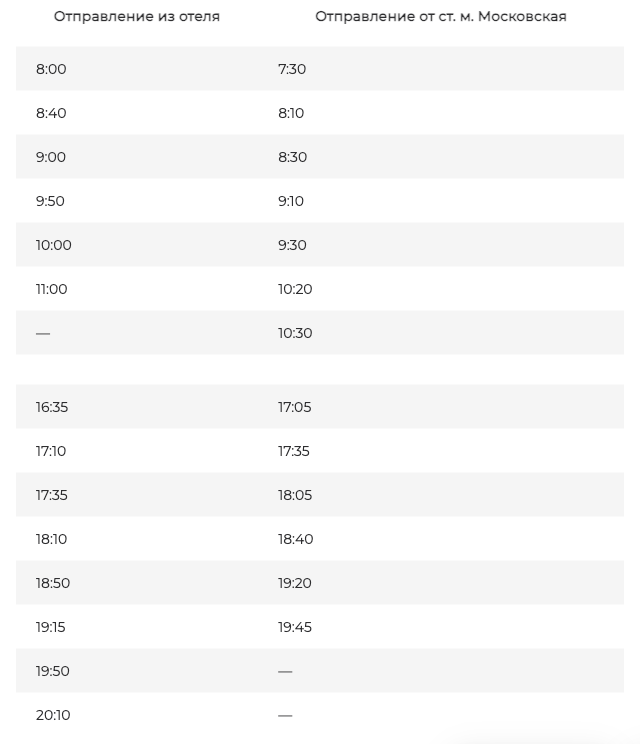The height and width of the screenshot is (744, 640).
Task: Select the 10:20 metro departure time
Action: [x=295, y=289]
